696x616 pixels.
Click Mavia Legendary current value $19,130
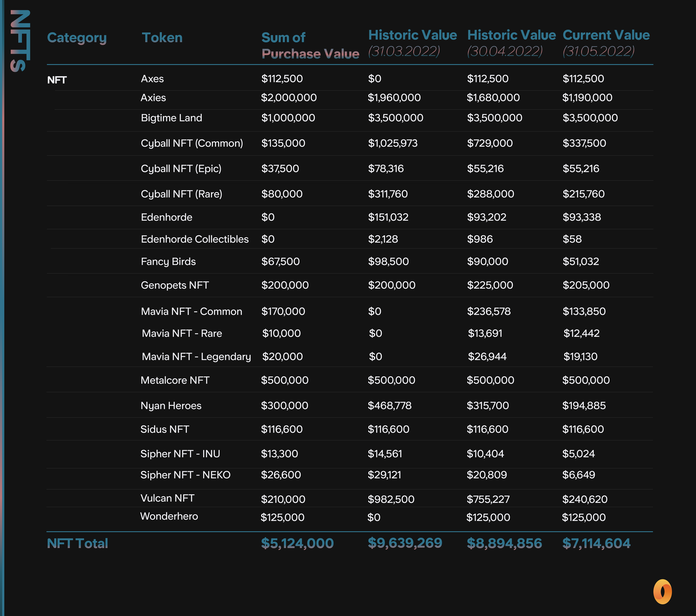tap(580, 357)
